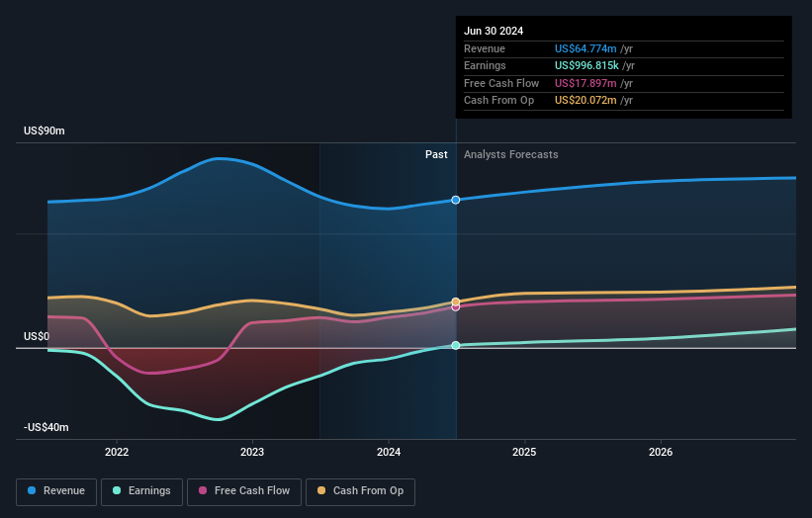
Task: Click the -US$40m y-axis label
Action: (x=46, y=427)
